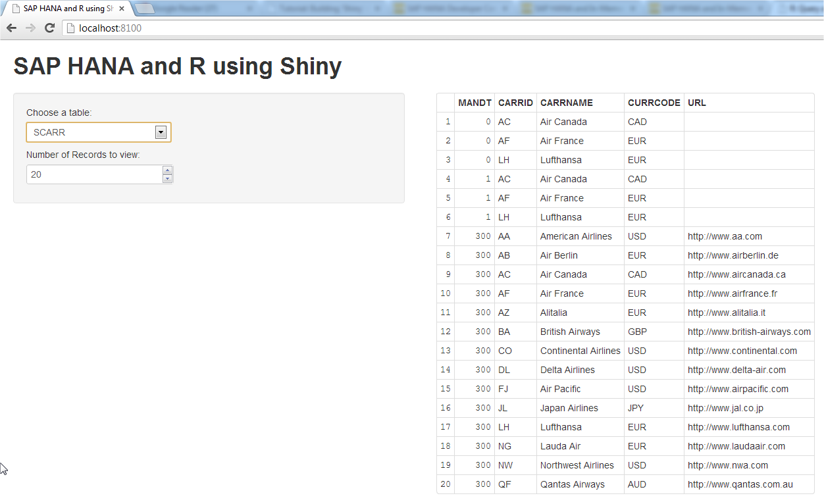The image size is (824, 504).
Task: Click the DL carrier ID cell
Action: coord(515,370)
